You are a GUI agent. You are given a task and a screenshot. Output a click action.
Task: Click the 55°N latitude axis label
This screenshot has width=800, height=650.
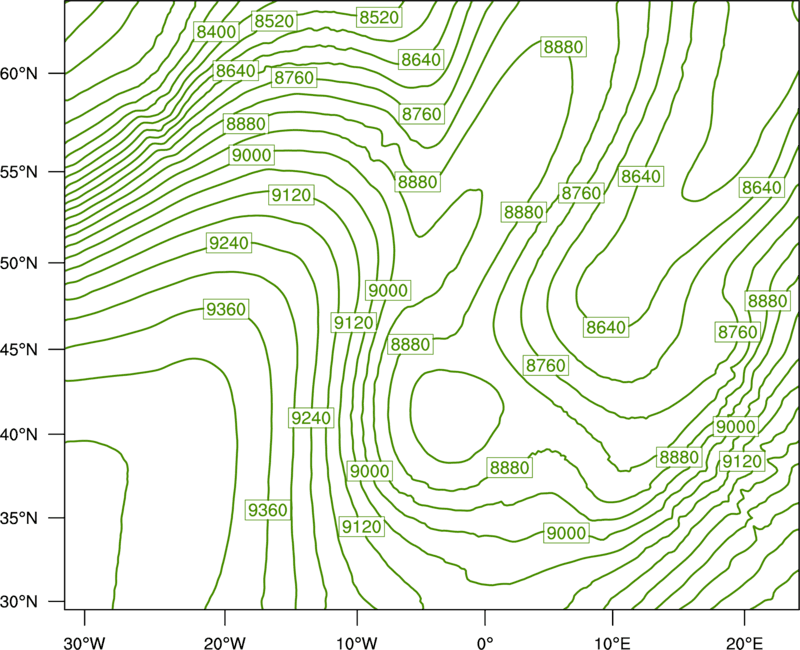19,172
